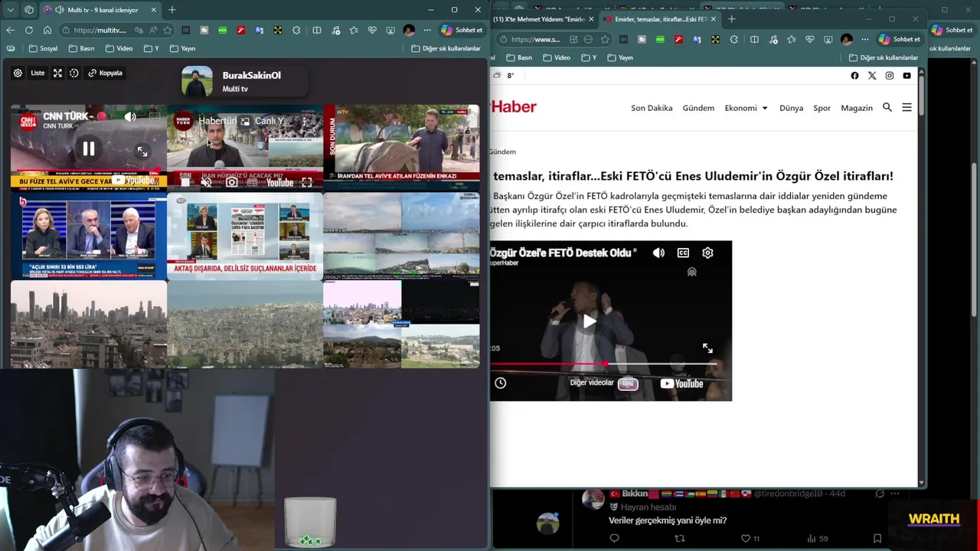Toggle captions on embedded video
Viewport: 980px width, 551px height.
point(683,253)
